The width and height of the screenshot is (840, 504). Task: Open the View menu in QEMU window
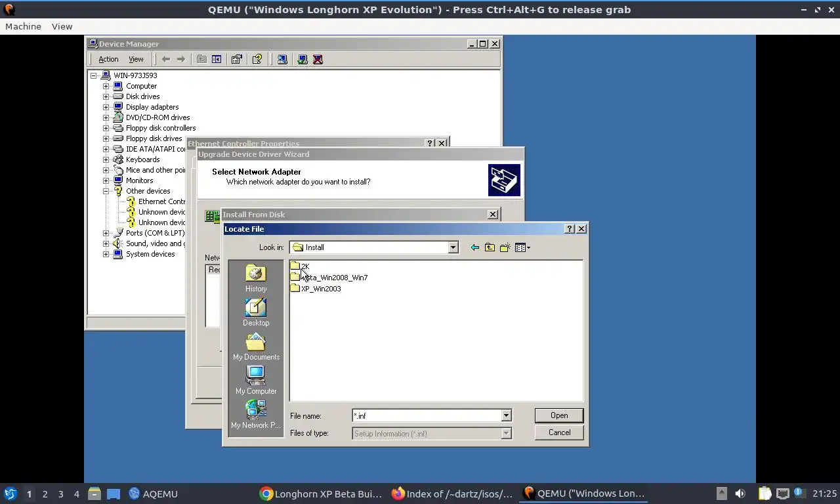62,26
